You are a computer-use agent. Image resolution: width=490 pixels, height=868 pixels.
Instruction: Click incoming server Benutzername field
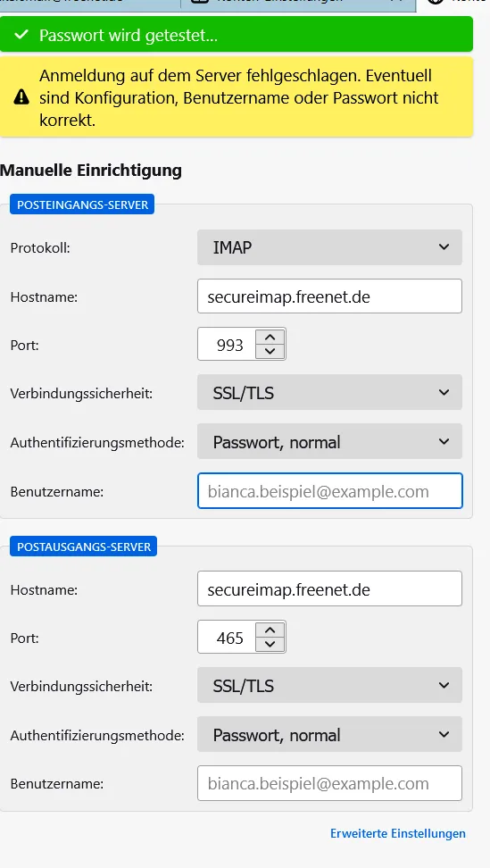pos(329,491)
